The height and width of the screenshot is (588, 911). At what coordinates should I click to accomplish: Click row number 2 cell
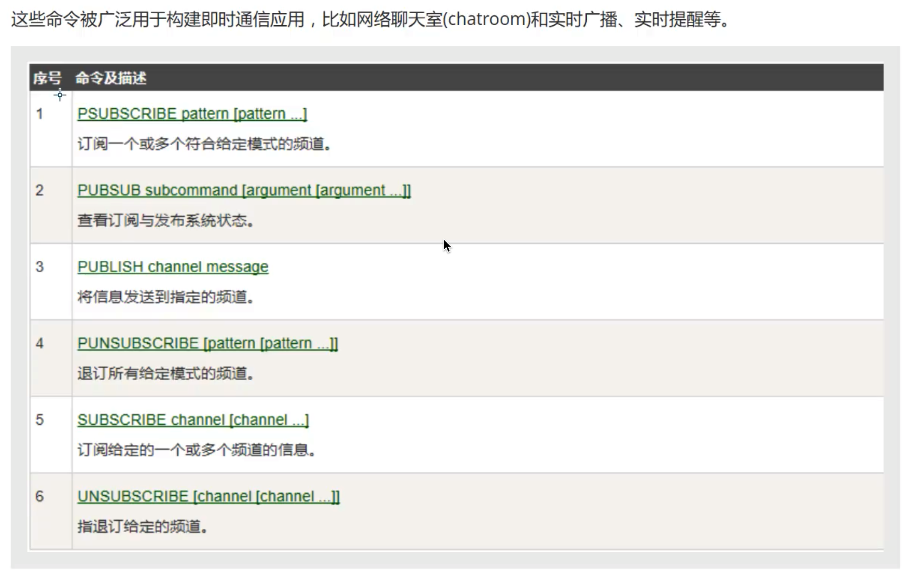pyautogui.click(x=39, y=191)
